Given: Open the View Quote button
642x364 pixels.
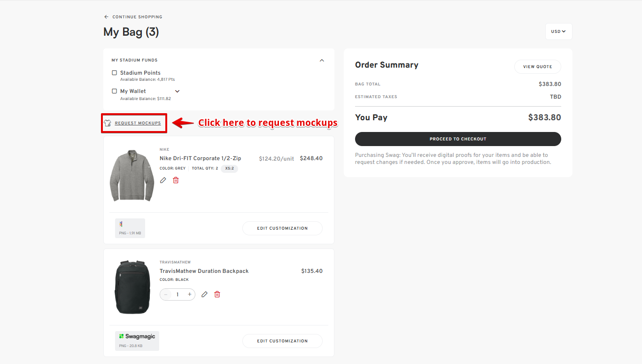Looking at the screenshot, I should [x=537, y=67].
